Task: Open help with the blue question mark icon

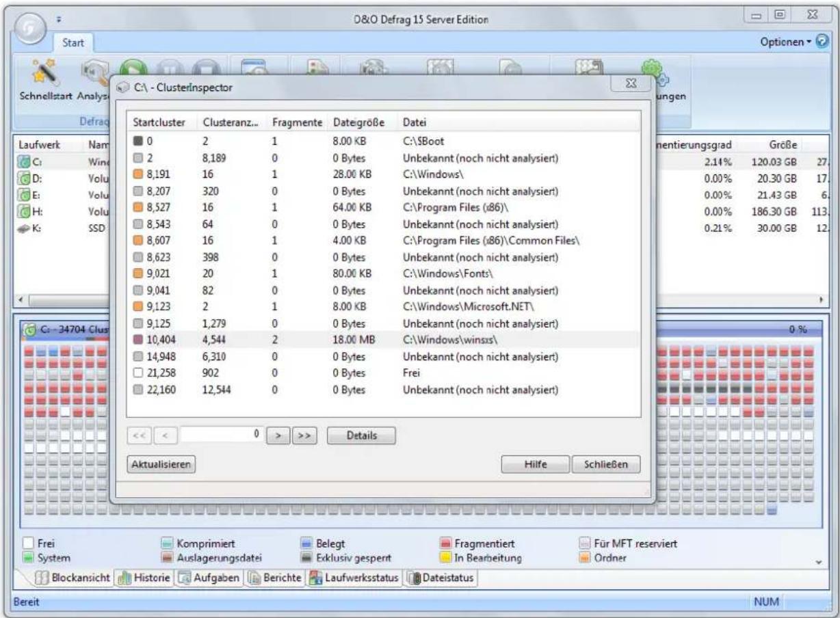Action: [824, 42]
